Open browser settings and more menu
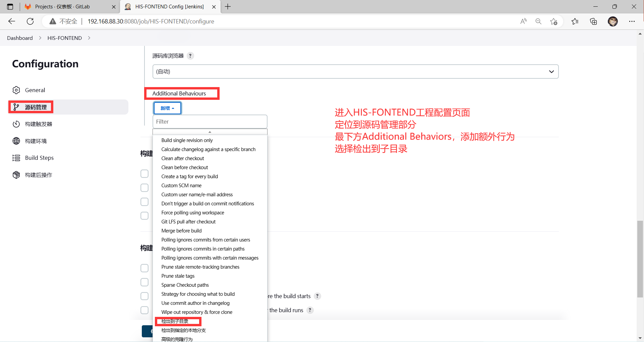 tap(632, 21)
